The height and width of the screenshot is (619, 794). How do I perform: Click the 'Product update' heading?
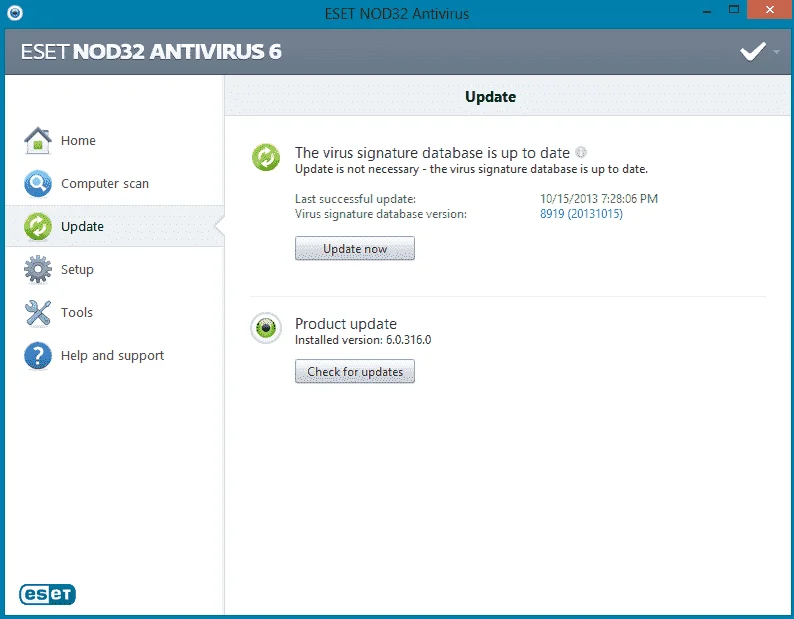[x=346, y=324]
